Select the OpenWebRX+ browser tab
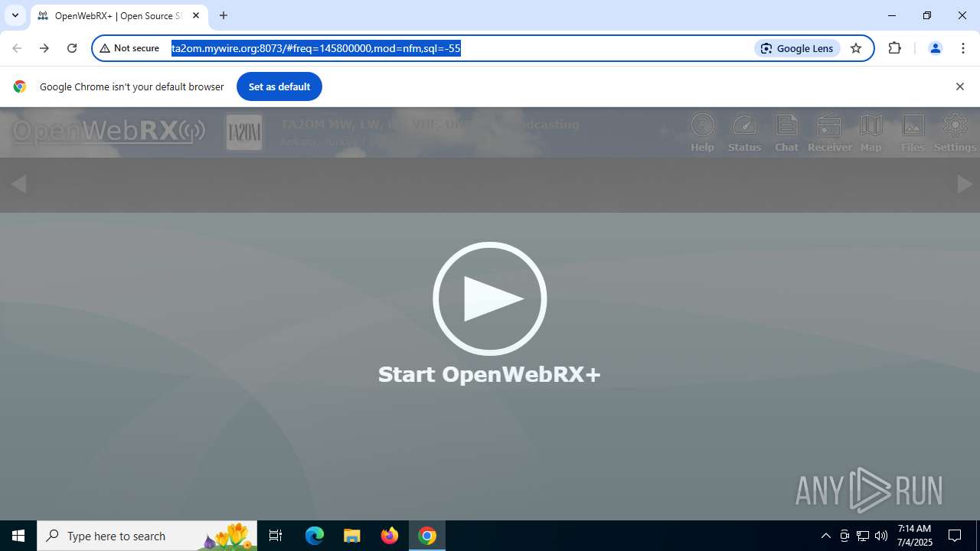980x551 pixels. point(119,15)
